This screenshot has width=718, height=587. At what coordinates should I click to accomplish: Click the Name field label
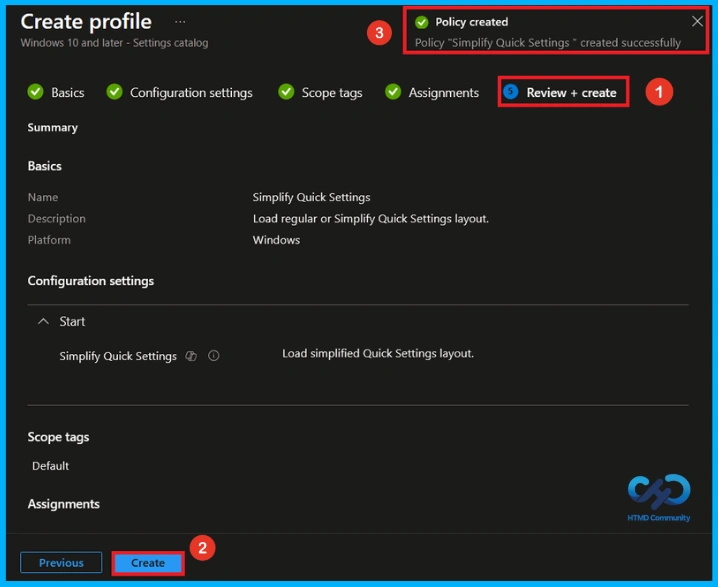click(43, 197)
